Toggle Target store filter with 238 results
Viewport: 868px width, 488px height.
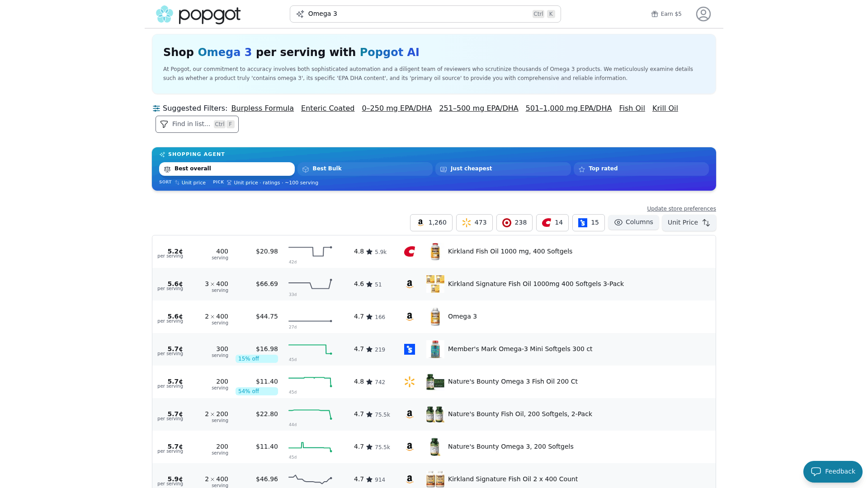point(514,223)
